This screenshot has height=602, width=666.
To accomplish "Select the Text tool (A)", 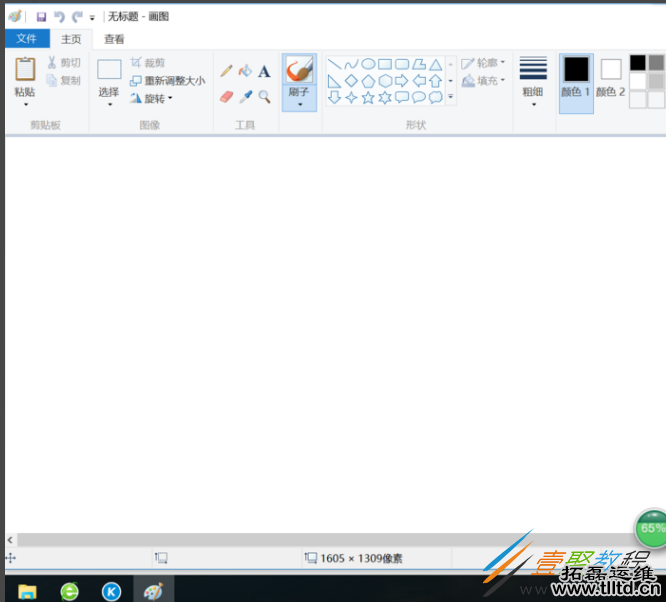I will click(264, 71).
